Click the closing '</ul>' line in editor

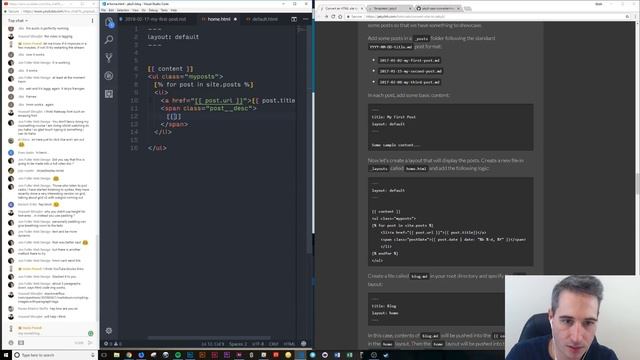pos(157,148)
